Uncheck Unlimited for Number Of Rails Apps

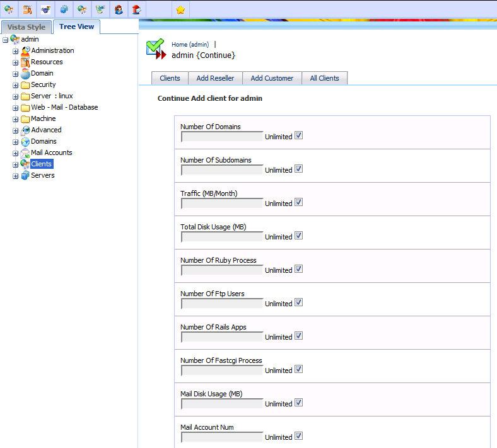point(298,336)
